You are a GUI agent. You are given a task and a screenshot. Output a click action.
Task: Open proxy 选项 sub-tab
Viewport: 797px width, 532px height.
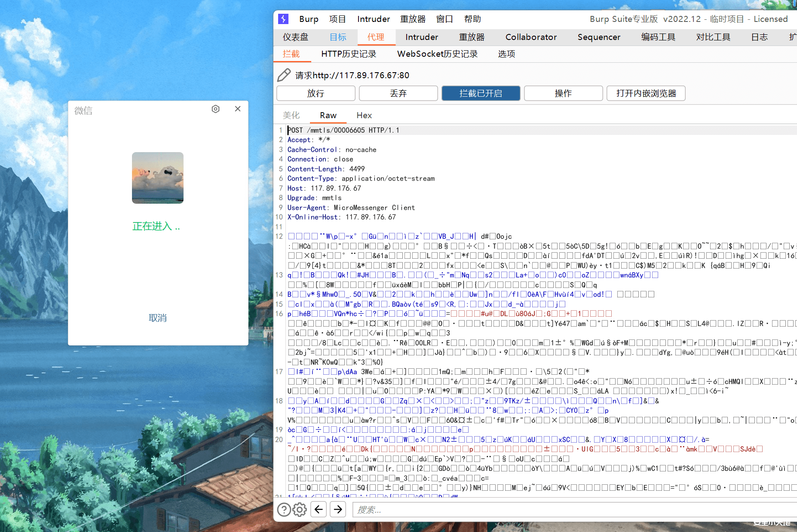coord(506,54)
